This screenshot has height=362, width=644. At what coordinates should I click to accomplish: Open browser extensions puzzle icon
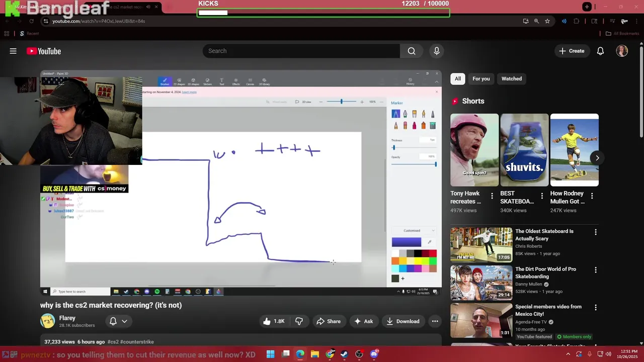[x=577, y=21]
